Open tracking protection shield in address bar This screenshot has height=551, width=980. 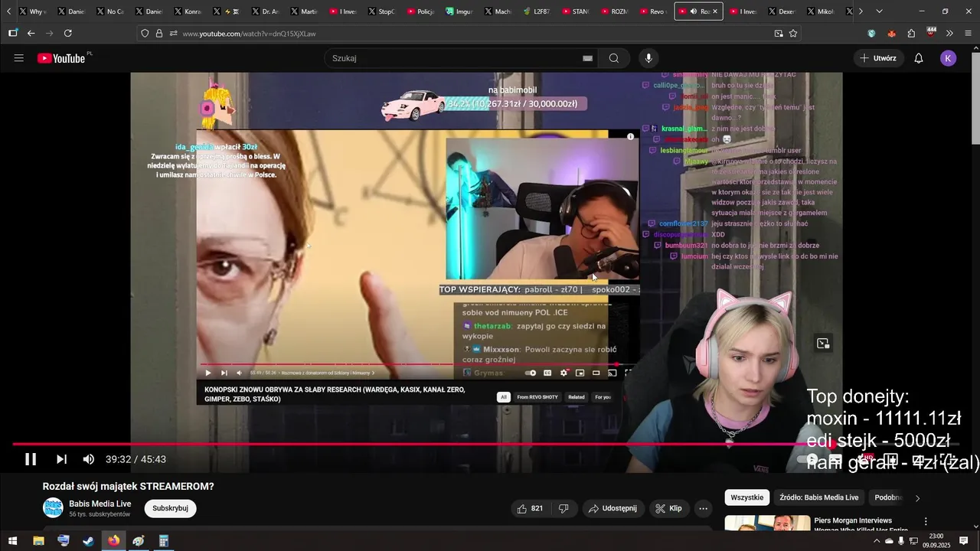click(145, 33)
